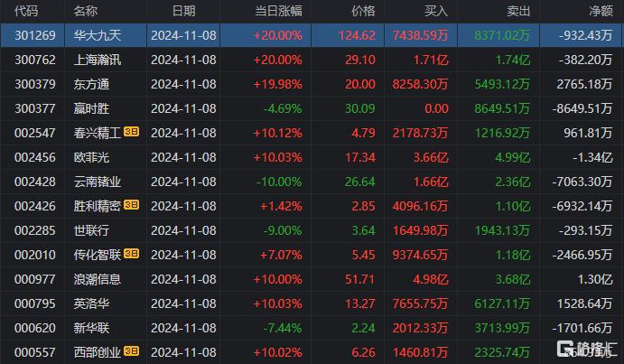This screenshot has width=624, height=364.
Task: Click the 3日 badge next to 胜利精密
Action: 131,205
